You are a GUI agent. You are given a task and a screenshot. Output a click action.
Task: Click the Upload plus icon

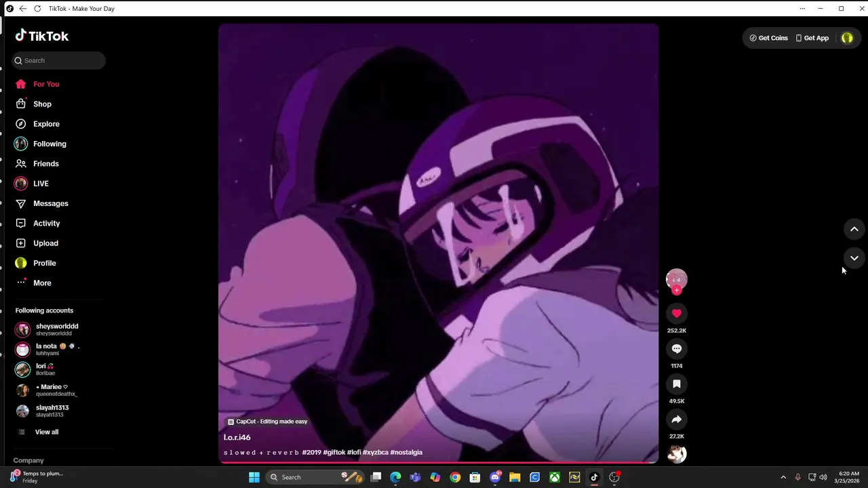tap(21, 243)
